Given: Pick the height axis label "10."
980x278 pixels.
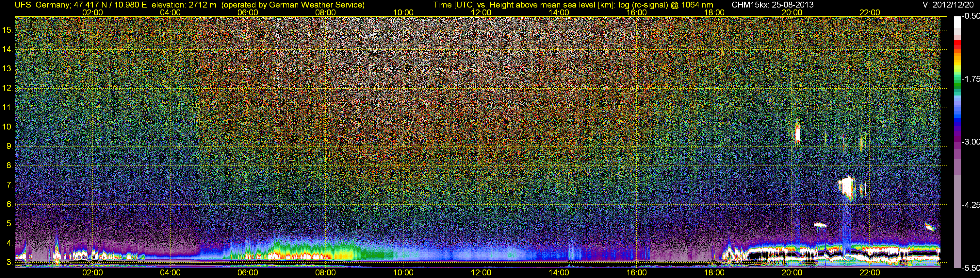Looking at the screenshot, I should pyautogui.click(x=7, y=127).
